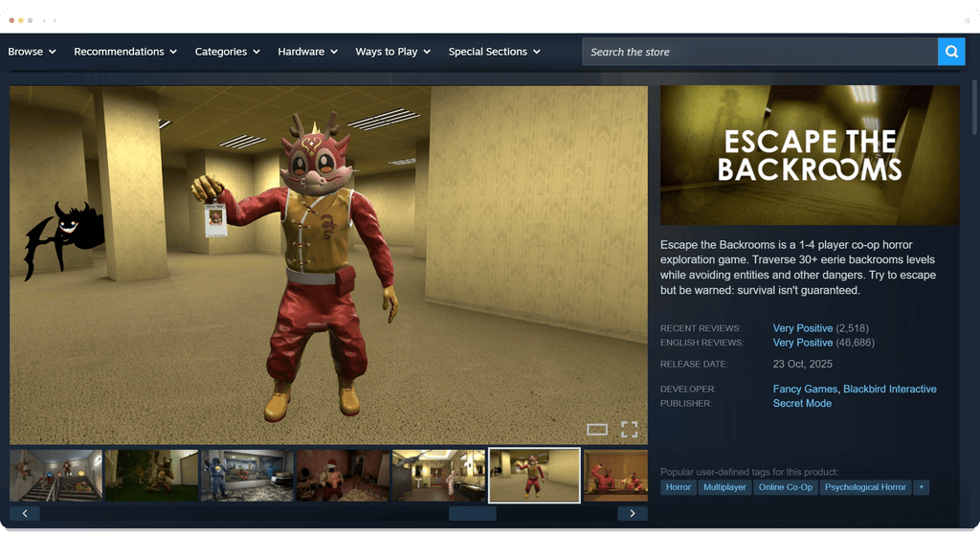Open the Recommendations dropdown
Screen dimensions: 980x536
coord(125,52)
